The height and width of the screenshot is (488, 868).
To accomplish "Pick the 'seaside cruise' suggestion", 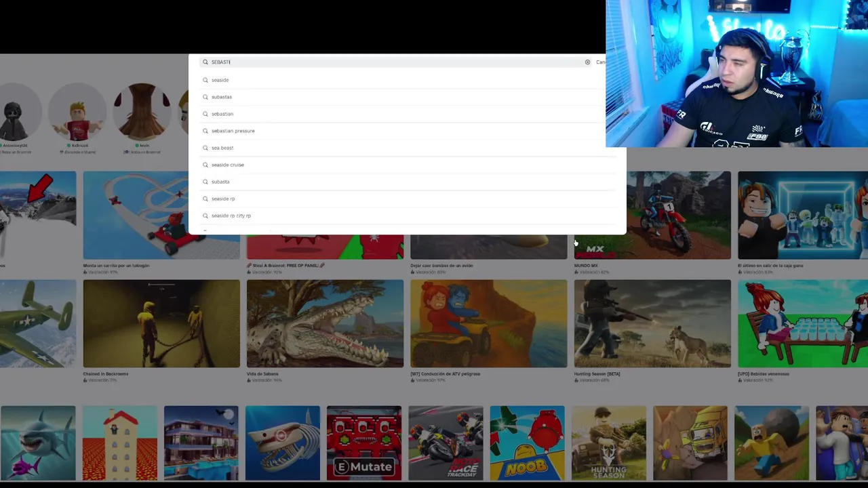I will point(227,165).
